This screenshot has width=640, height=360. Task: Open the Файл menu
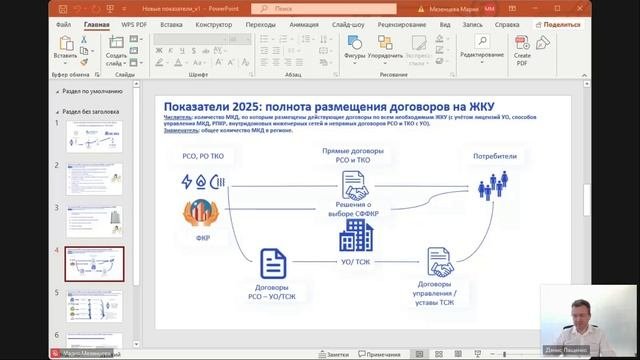coord(63,24)
